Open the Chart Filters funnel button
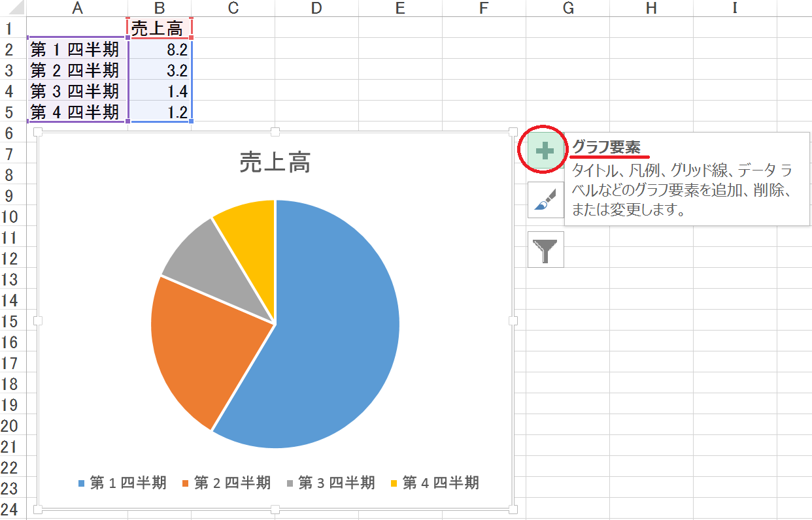 545,250
